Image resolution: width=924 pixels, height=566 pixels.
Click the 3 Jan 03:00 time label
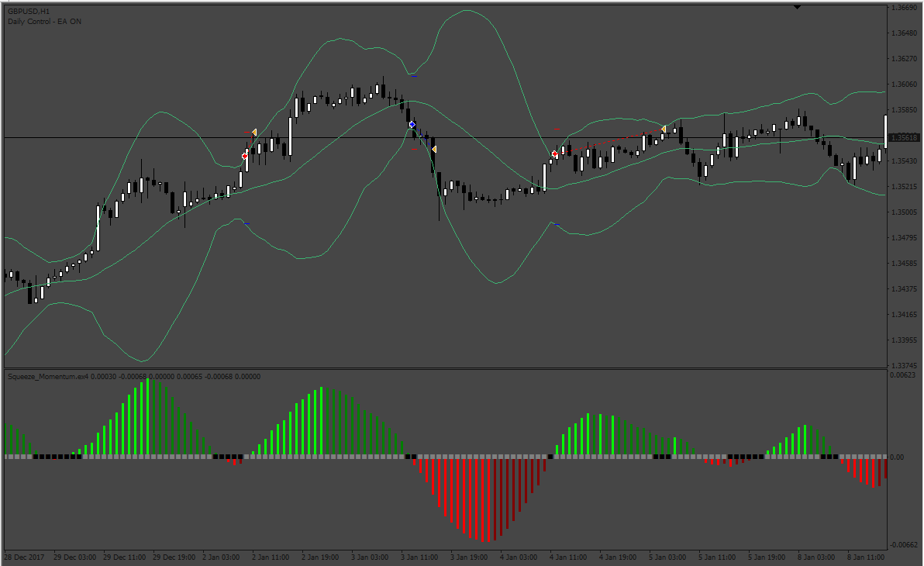(x=370, y=557)
